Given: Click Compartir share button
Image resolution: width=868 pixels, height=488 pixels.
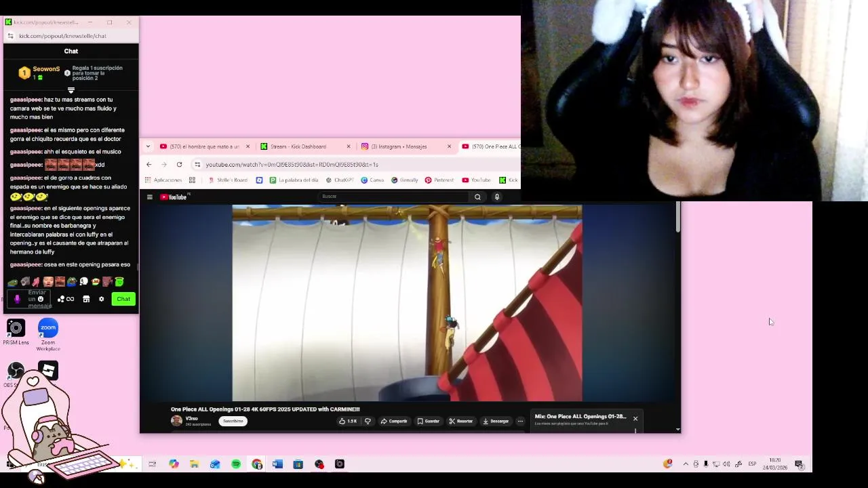Looking at the screenshot, I should 394,422.
